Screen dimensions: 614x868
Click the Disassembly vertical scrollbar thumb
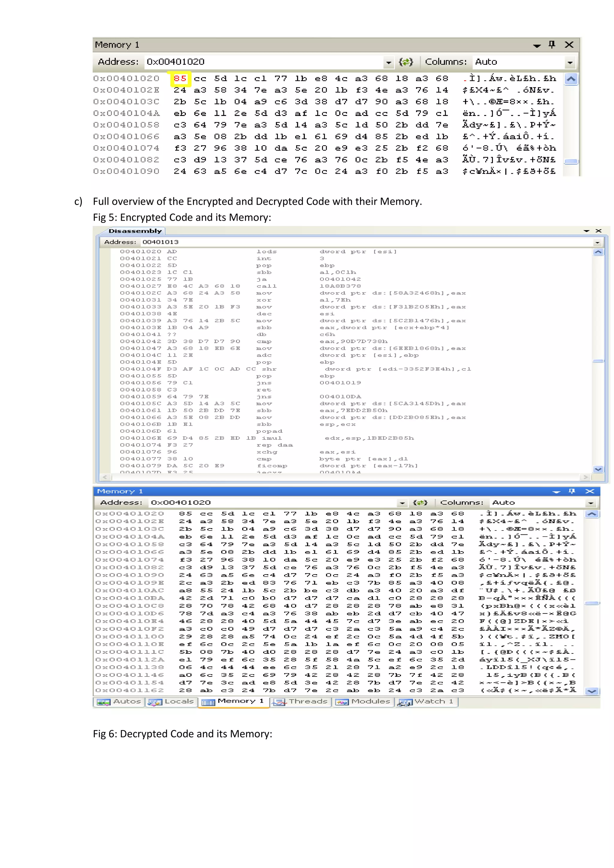(598, 361)
